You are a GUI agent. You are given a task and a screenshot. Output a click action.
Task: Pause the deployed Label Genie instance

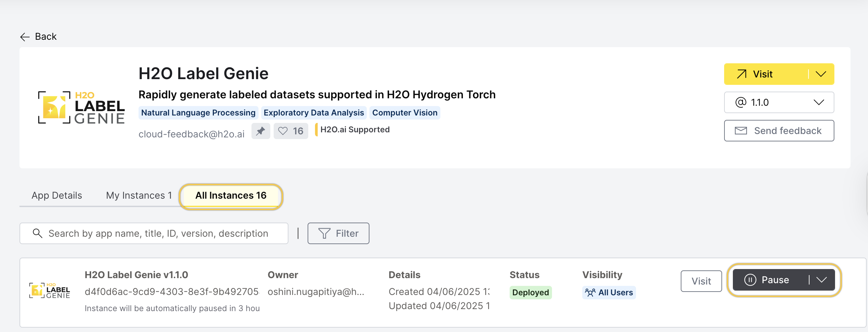pyautogui.click(x=769, y=280)
